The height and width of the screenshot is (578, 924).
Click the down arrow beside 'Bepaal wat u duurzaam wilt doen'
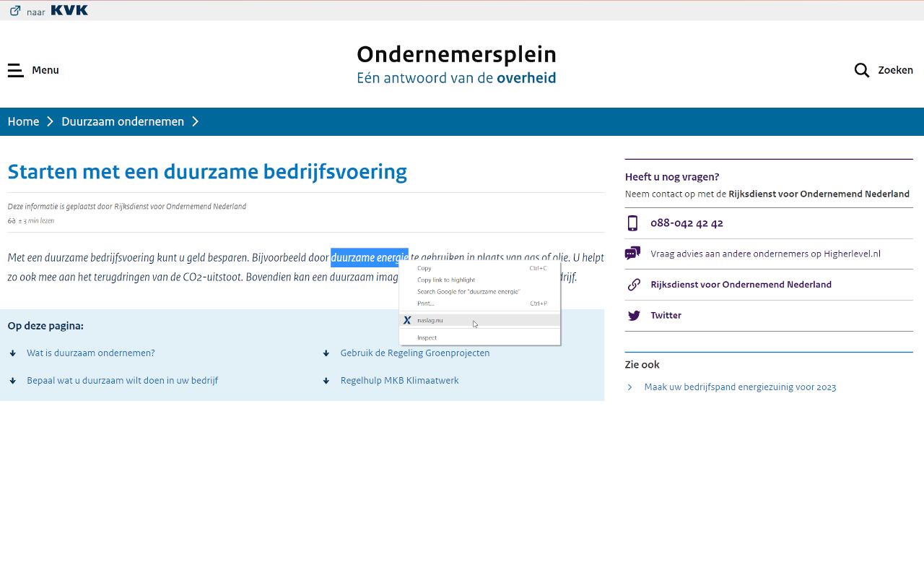pyautogui.click(x=13, y=381)
